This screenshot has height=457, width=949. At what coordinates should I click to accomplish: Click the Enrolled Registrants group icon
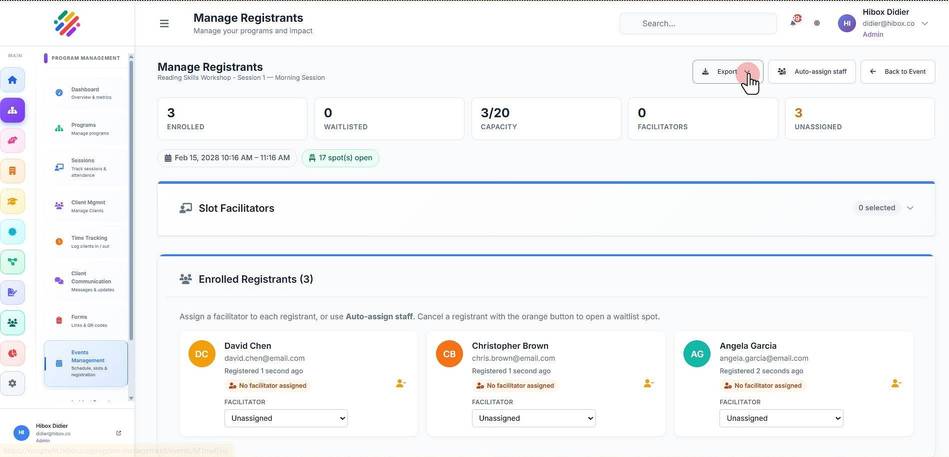pyautogui.click(x=185, y=279)
